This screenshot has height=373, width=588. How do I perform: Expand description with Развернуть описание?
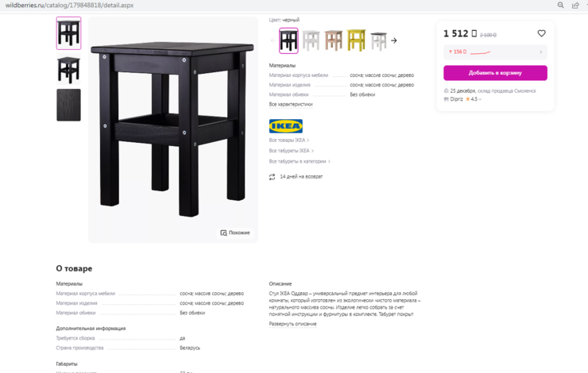pyautogui.click(x=292, y=324)
